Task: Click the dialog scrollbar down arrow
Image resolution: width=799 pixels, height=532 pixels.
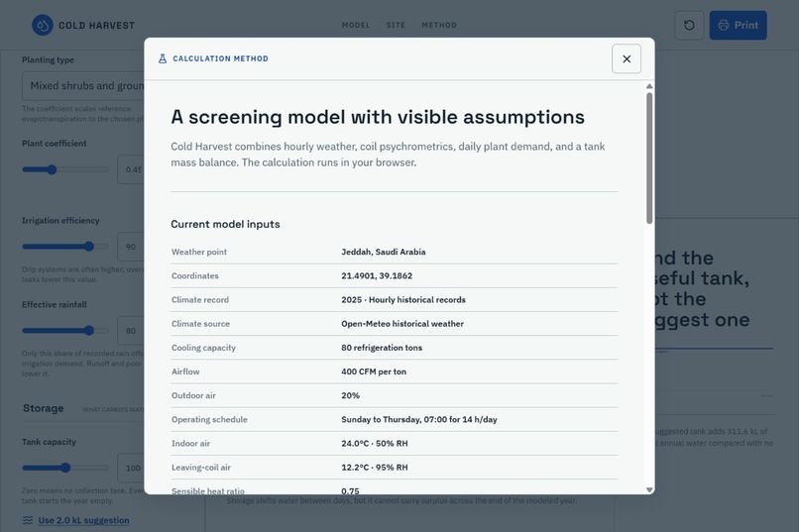Action: [x=649, y=489]
